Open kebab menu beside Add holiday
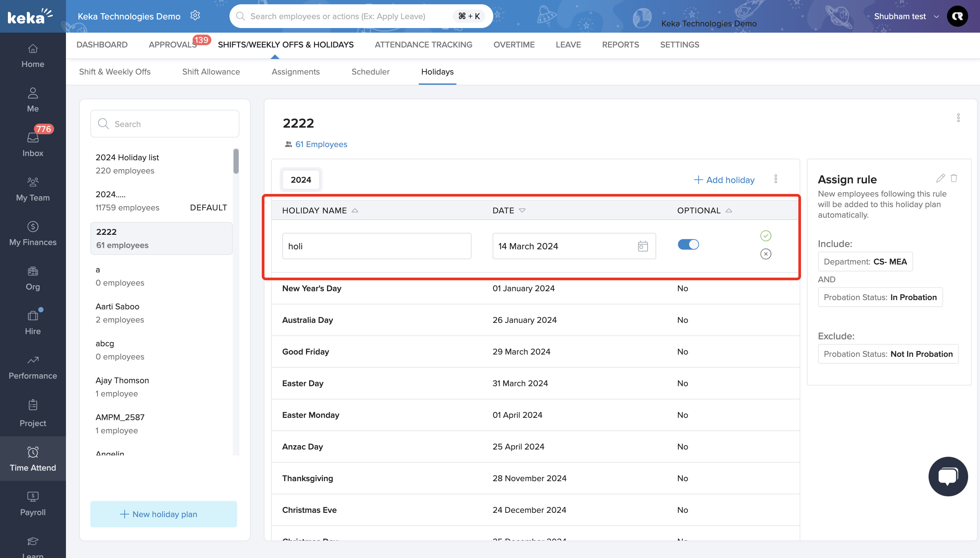The height and width of the screenshot is (558, 980). pyautogui.click(x=776, y=179)
